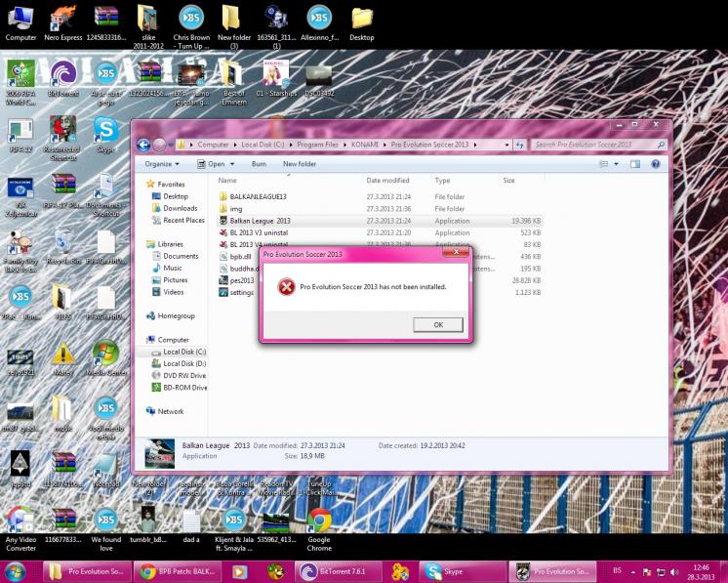Image resolution: width=728 pixels, height=583 pixels.
Task: Open the Documents library
Action: click(175, 256)
